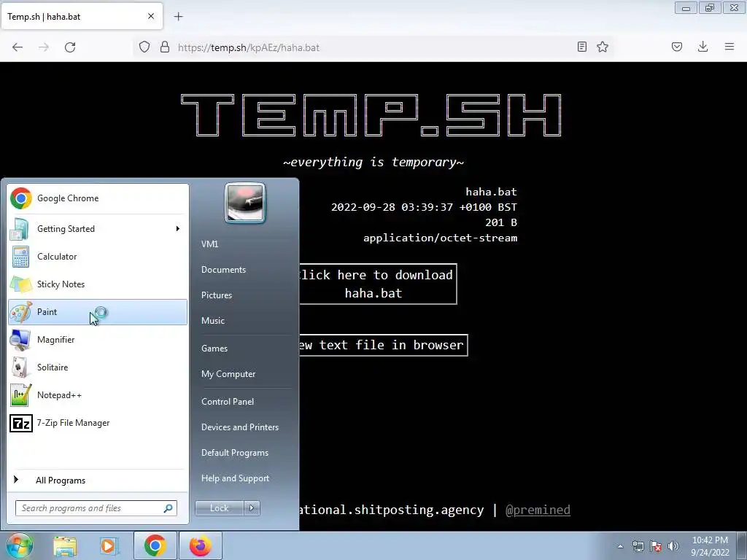
Task: Click the volume speaker tray icon
Action: point(673,546)
